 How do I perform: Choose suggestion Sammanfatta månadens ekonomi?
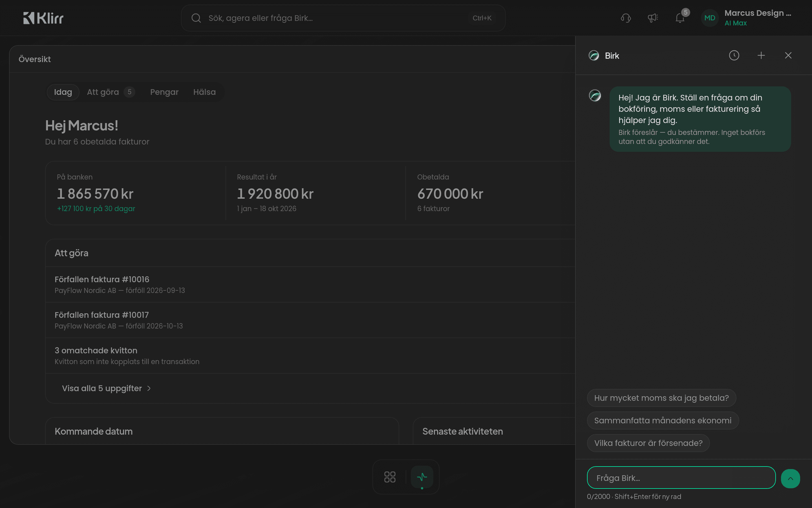663,421
